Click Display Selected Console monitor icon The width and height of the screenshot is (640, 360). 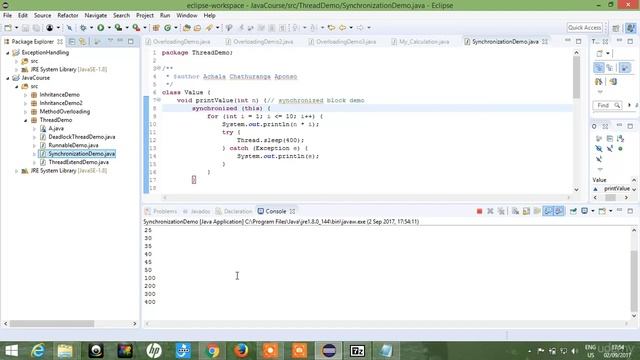pyautogui.click(x=584, y=211)
